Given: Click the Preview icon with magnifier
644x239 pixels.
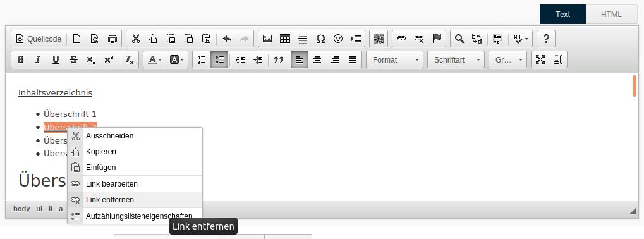Looking at the screenshot, I should 94,39.
